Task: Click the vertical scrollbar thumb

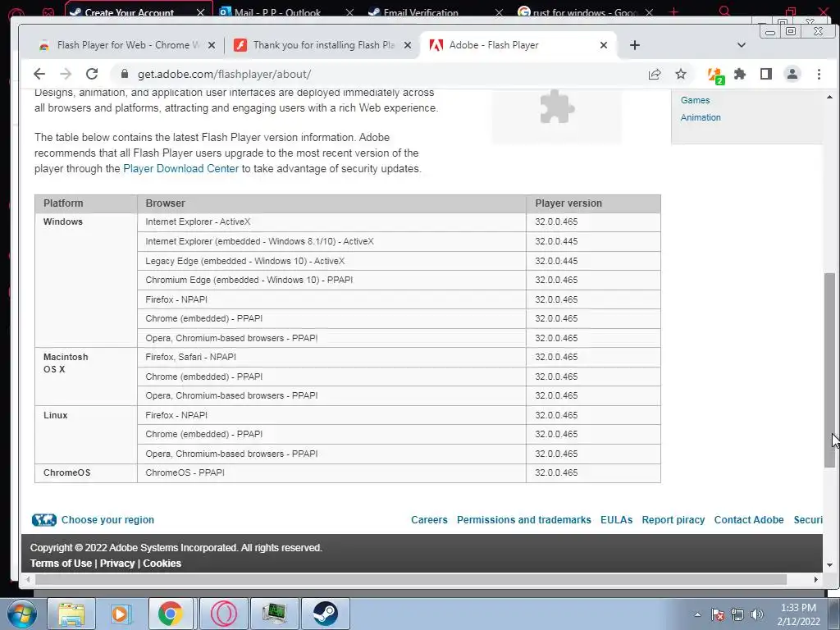Action: point(829,370)
